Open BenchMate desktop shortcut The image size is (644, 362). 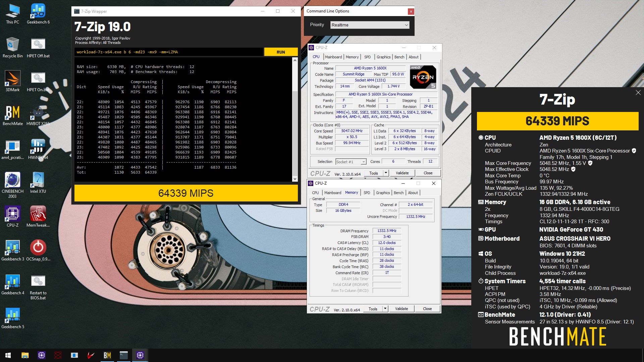[x=13, y=116]
